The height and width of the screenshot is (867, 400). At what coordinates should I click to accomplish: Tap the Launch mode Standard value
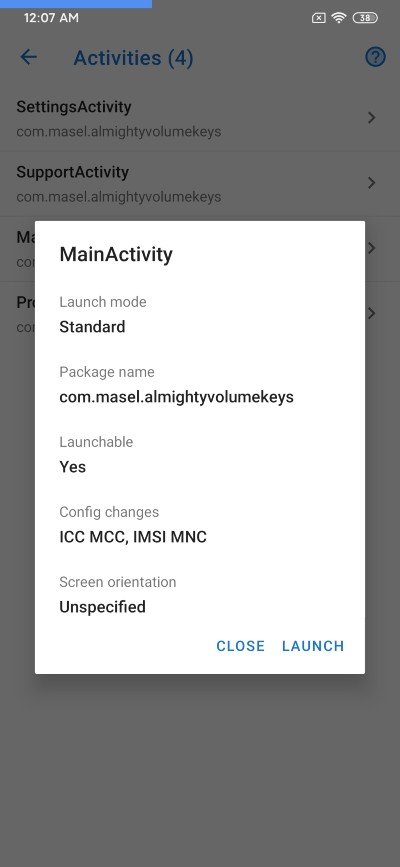pos(92,327)
